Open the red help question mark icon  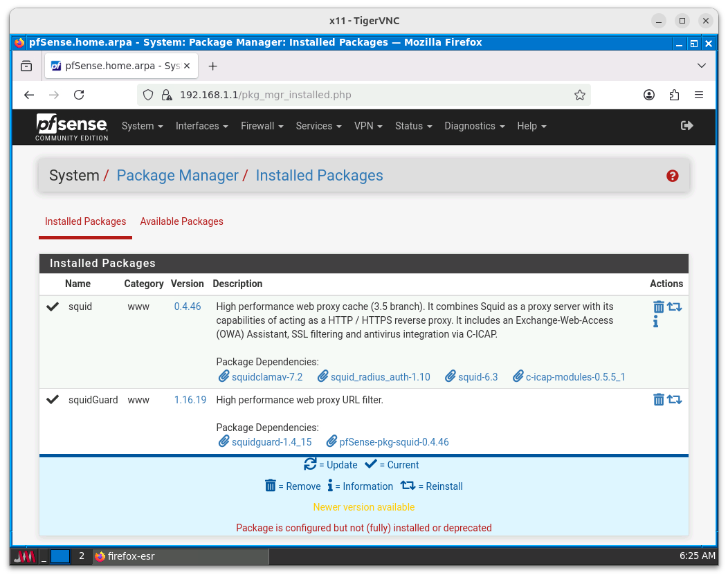coord(672,176)
